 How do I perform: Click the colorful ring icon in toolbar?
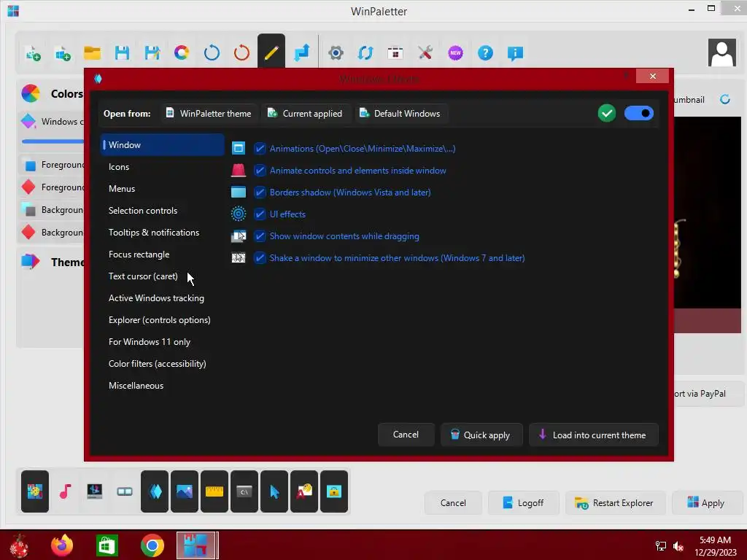[182, 52]
